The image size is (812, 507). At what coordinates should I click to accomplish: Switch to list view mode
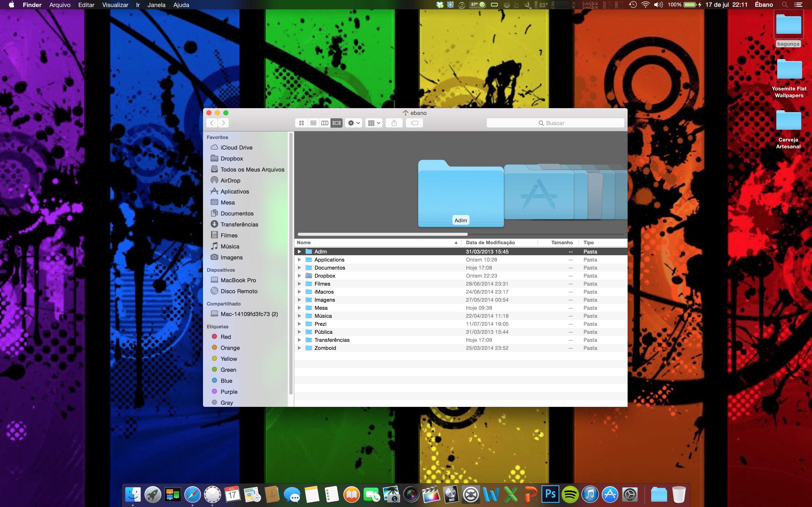pos(313,123)
